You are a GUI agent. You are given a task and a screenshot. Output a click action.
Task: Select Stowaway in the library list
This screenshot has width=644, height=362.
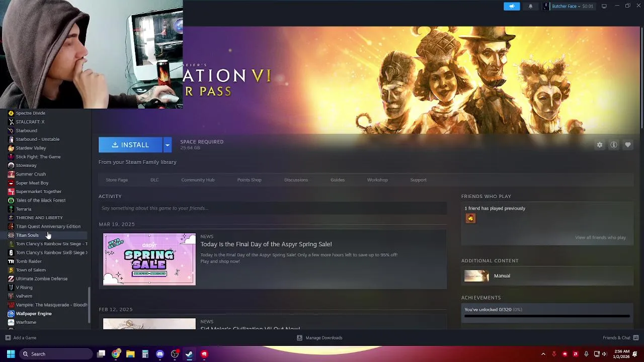click(x=26, y=165)
